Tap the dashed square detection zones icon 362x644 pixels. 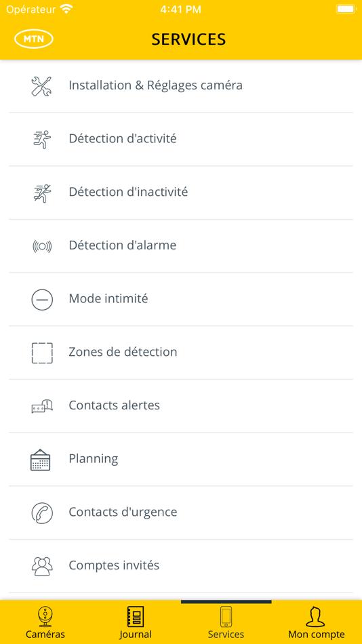click(42, 353)
